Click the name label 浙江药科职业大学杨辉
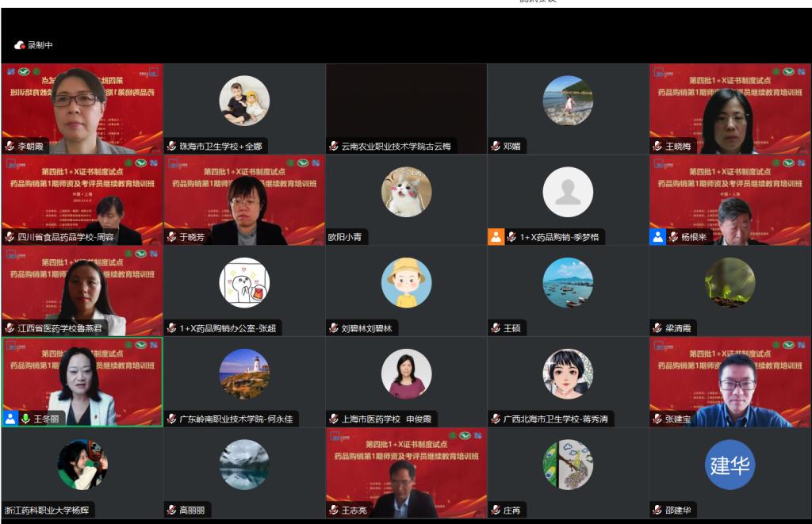Screen dimensions: 812x524 click(47, 510)
